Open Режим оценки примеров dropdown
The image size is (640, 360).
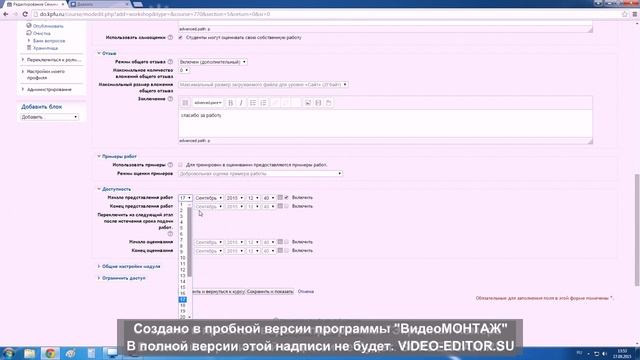pos(260,173)
